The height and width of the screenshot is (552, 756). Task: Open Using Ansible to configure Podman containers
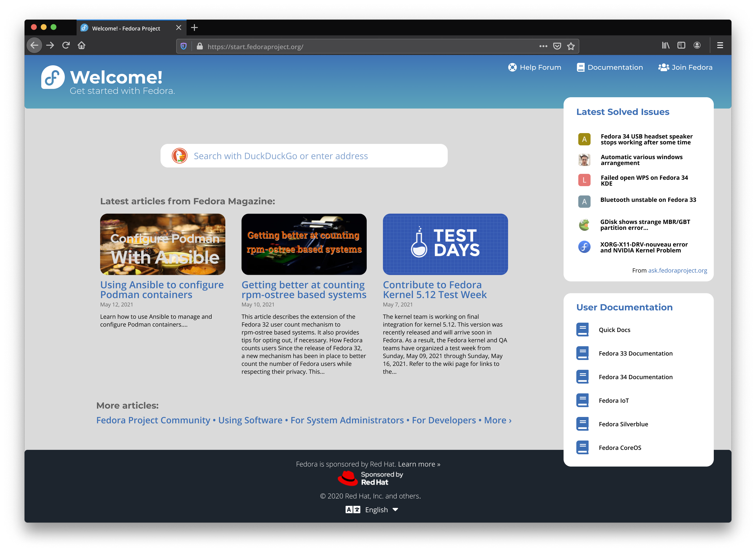pyautogui.click(x=162, y=290)
